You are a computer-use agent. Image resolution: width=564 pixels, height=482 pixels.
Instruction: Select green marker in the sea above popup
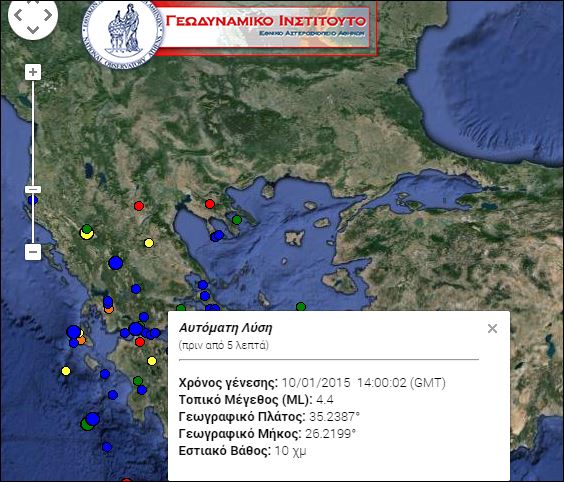(x=301, y=307)
